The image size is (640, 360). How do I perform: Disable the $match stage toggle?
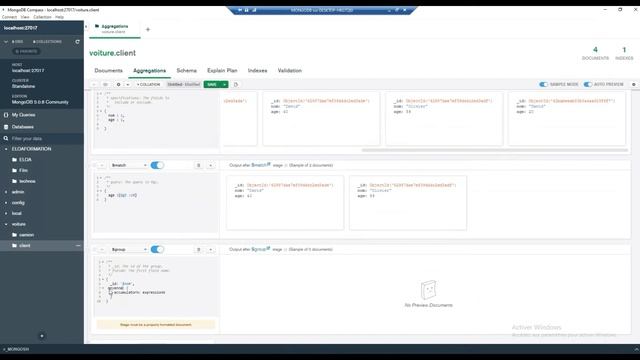click(157, 165)
